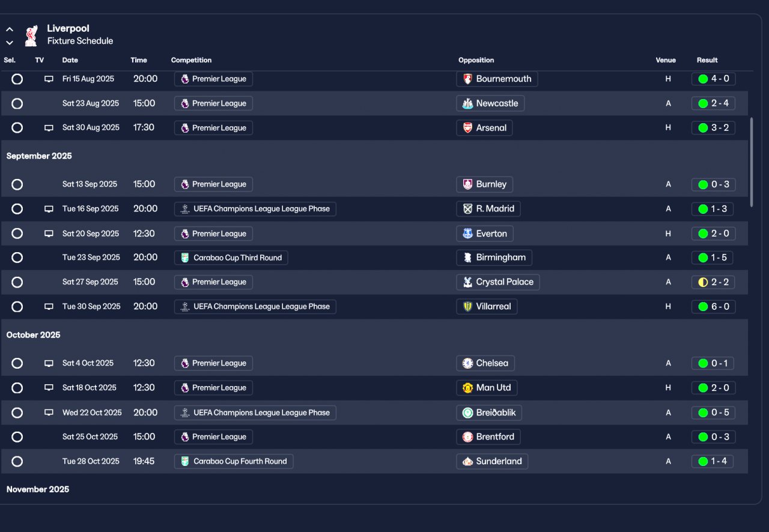
Task: Click Carabao Cup icon in the Birmingham row
Action: click(185, 258)
